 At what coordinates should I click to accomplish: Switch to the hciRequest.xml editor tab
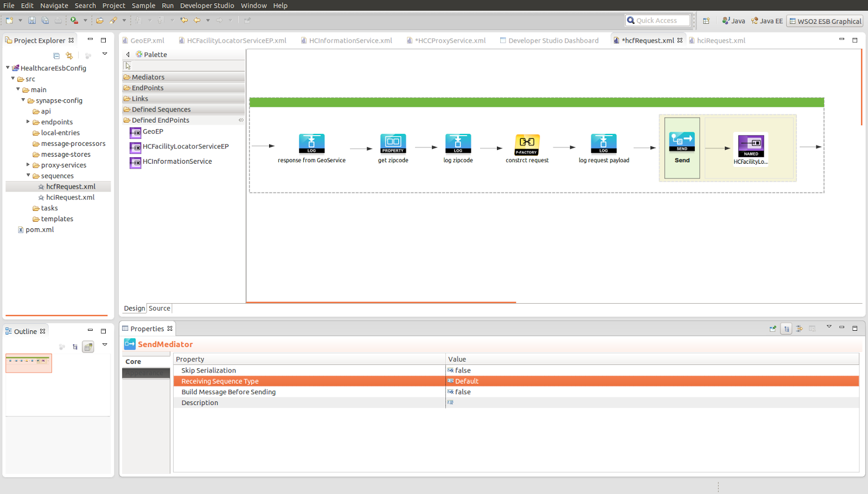[717, 41]
